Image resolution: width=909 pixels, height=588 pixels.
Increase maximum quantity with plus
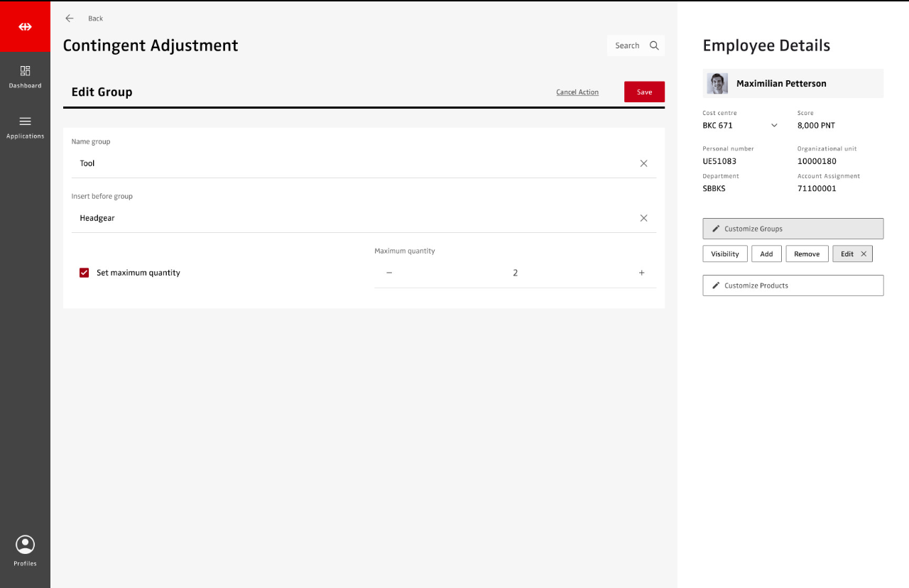point(641,273)
